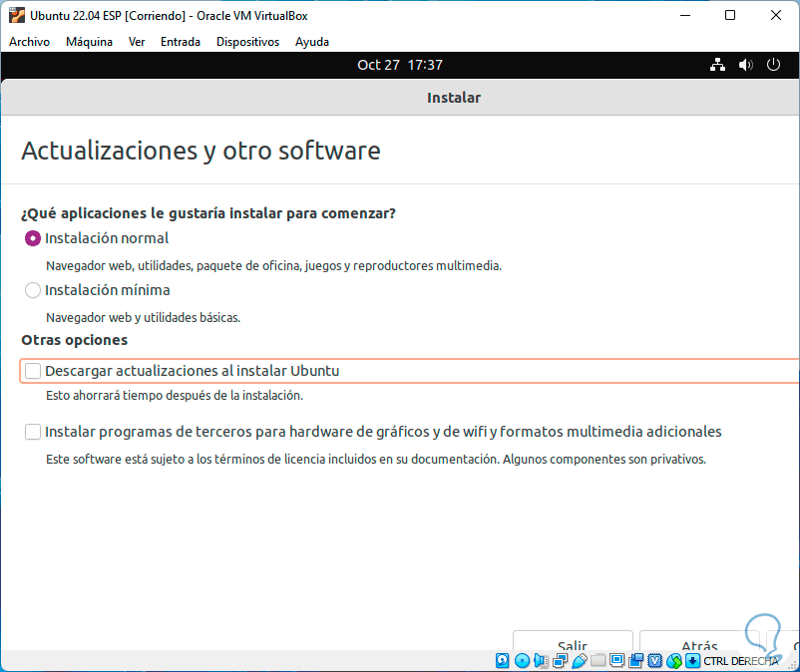Select Instalación normal radio button

click(33, 238)
